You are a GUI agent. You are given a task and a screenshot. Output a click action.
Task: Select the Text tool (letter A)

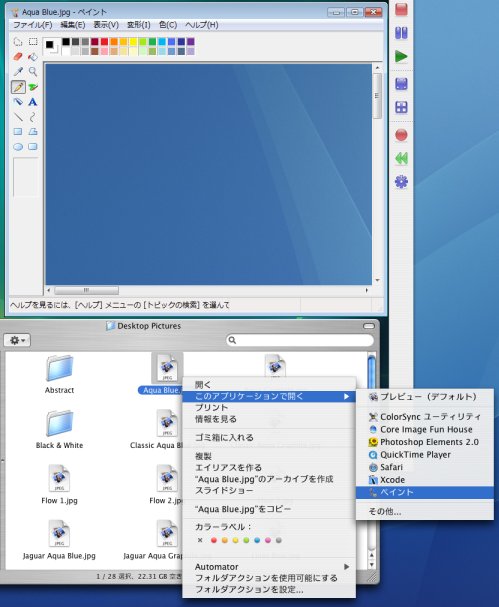[x=33, y=102]
